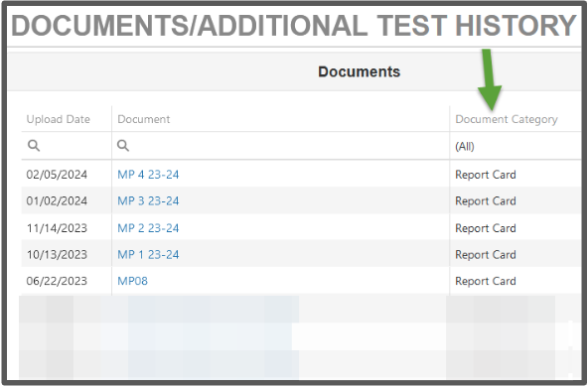Click Report Card in the MP08 row
Viewport: 588px width, 387px height.
coord(486,281)
